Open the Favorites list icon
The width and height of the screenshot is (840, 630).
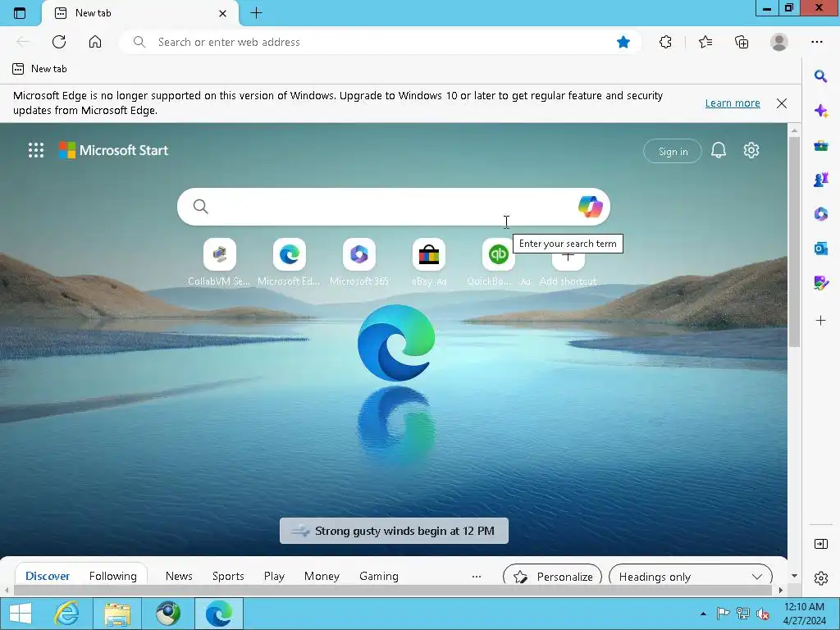coord(705,42)
